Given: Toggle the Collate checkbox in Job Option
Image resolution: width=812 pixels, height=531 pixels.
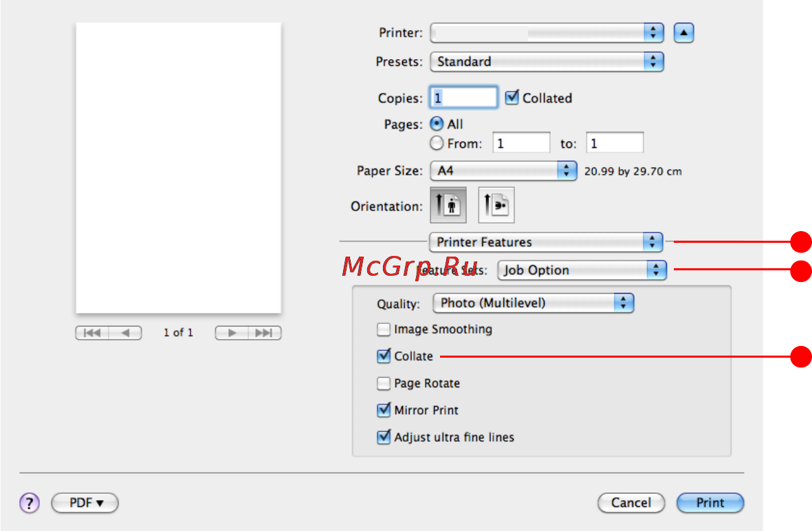Looking at the screenshot, I should pyautogui.click(x=384, y=356).
